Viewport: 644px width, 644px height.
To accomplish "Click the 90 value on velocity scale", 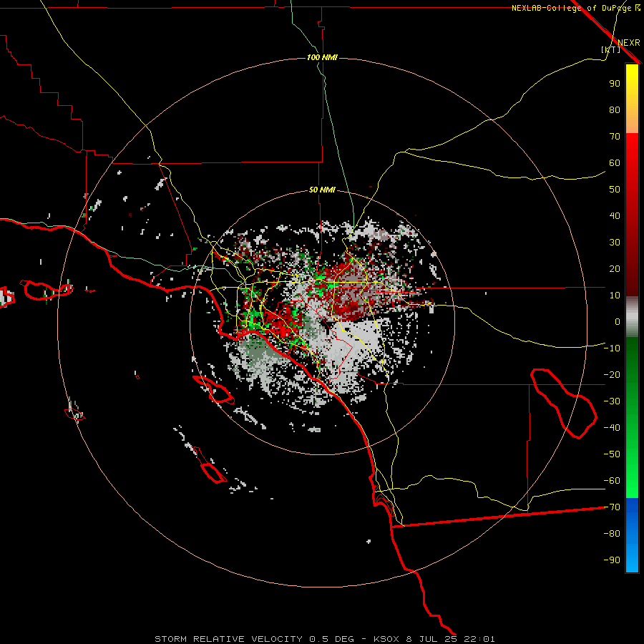I will 615,84.
